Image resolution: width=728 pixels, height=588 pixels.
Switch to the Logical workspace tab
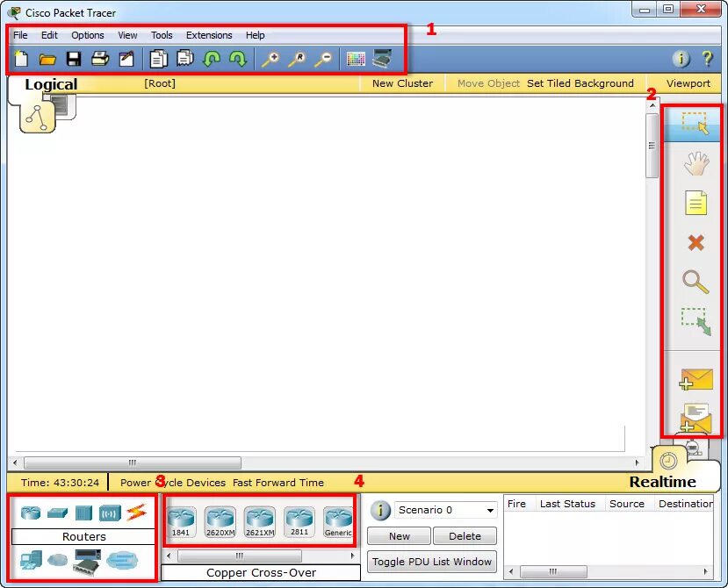pyautogui.click(x=51, y=84)
